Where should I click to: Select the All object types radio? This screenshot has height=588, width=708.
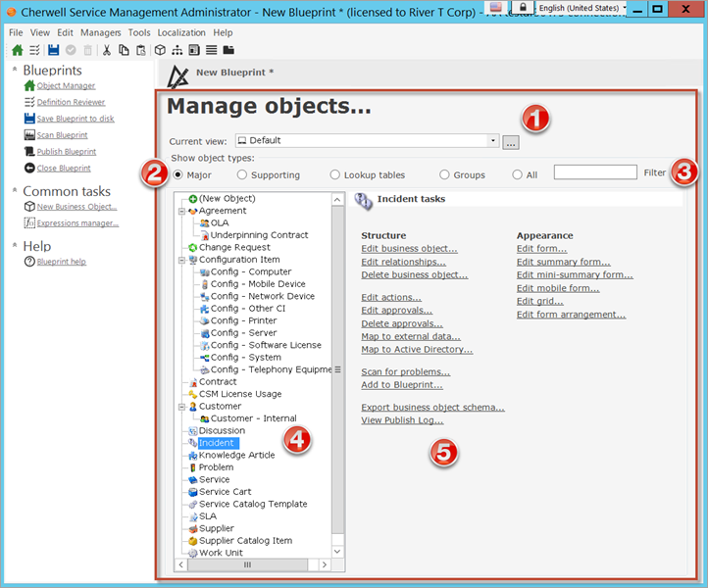pyautogui.click(x=517, y=174)
